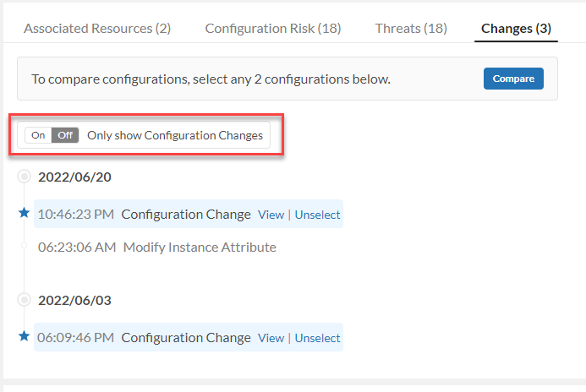Open the Associated Resources (2) tab
Image resolution: width=586 pixels, height=392 pixels.
pyautogui.click(x=97, y=29)
